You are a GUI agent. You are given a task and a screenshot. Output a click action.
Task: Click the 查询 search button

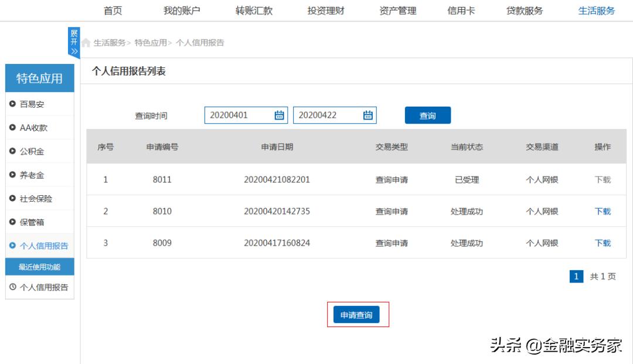427,115
